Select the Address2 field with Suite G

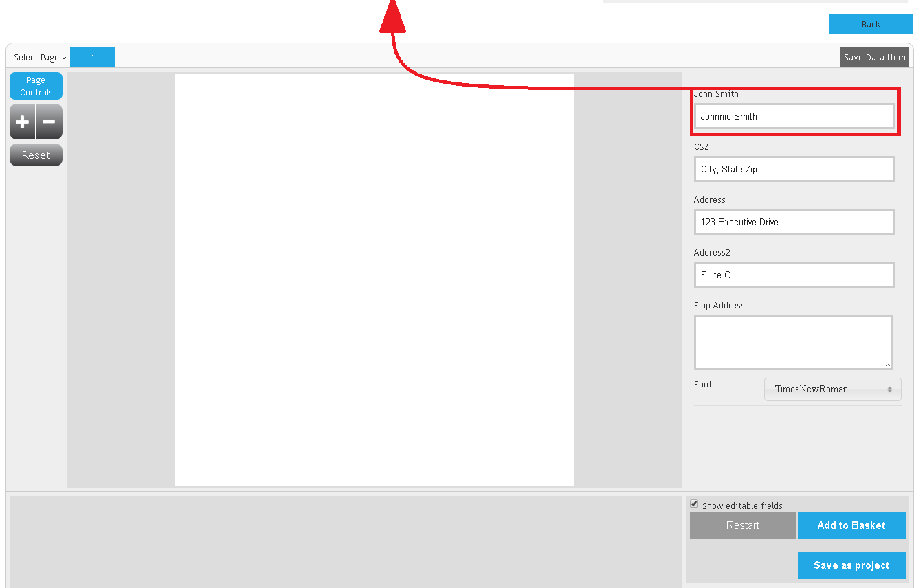(794, 275)
